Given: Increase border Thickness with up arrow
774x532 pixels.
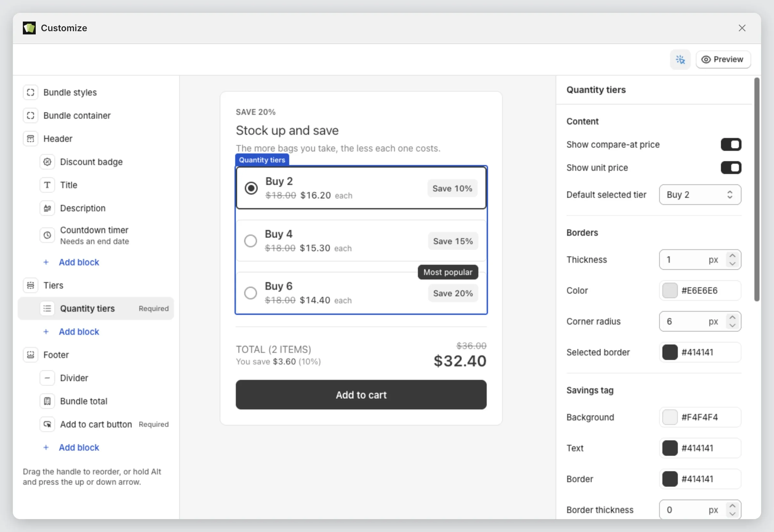Looking at the screenshot, I should (732, 256).
